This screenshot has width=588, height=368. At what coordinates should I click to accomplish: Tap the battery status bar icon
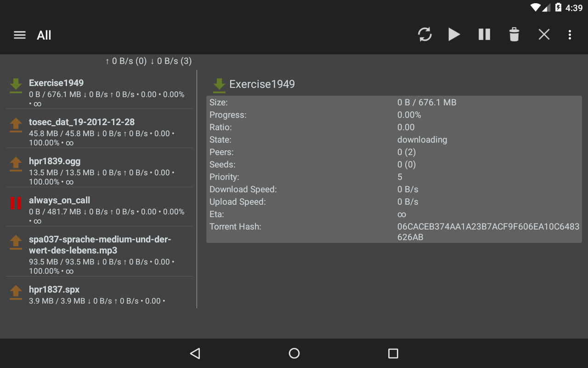pos(558,7)
